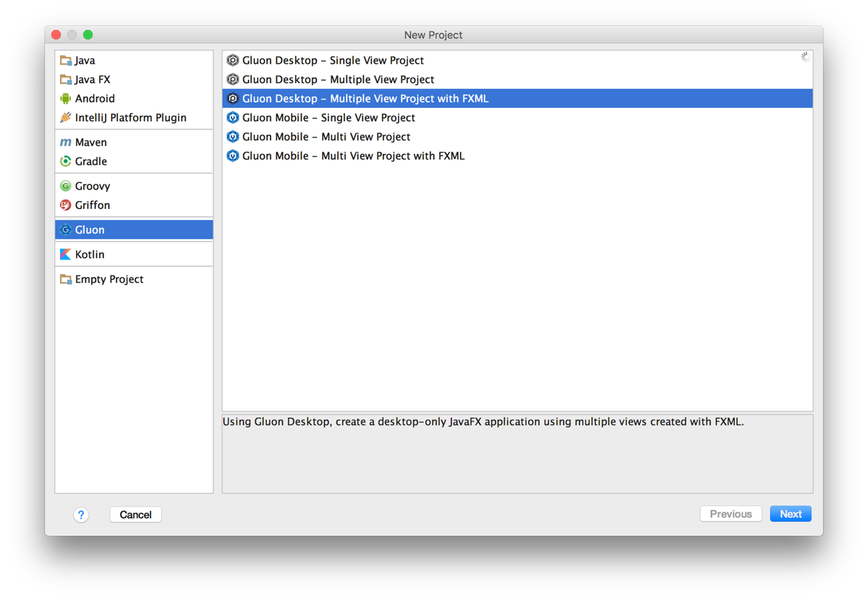This screenshot has height=600, width=868.
Task: Select the Java category icon
Action: (66, 60)
